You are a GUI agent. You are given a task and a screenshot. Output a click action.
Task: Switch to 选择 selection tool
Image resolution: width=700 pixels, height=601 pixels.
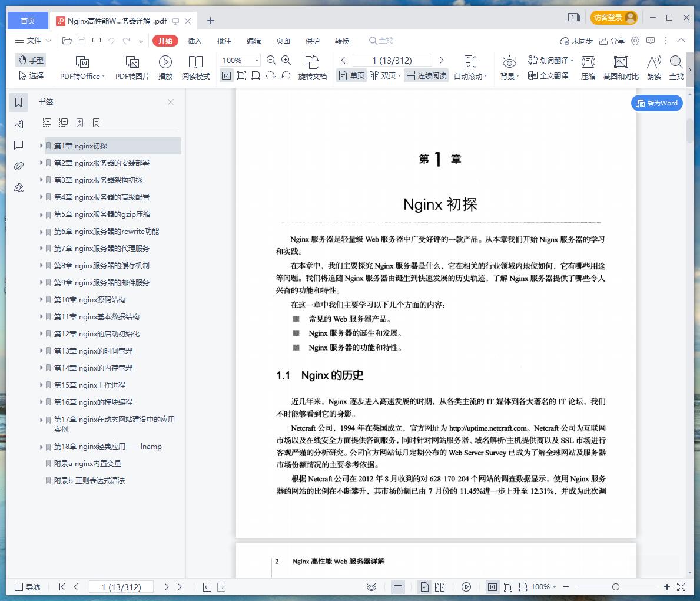pos(31,75)
